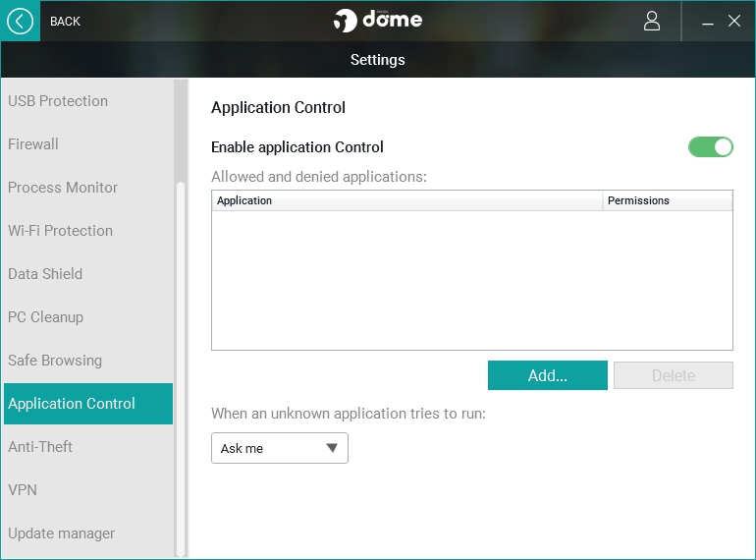This screenshot has height=560, width=756.
Task: Sort list by Application column header
Action: pos(406,200)
